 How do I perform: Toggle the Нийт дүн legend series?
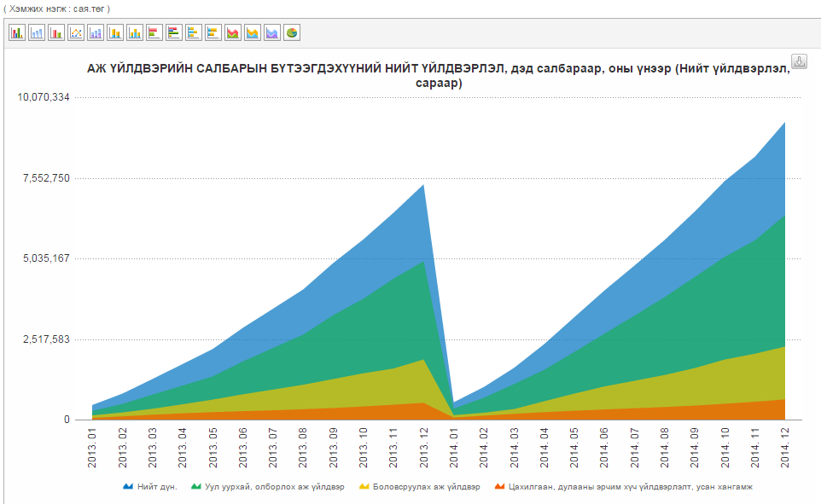point(150,487)
